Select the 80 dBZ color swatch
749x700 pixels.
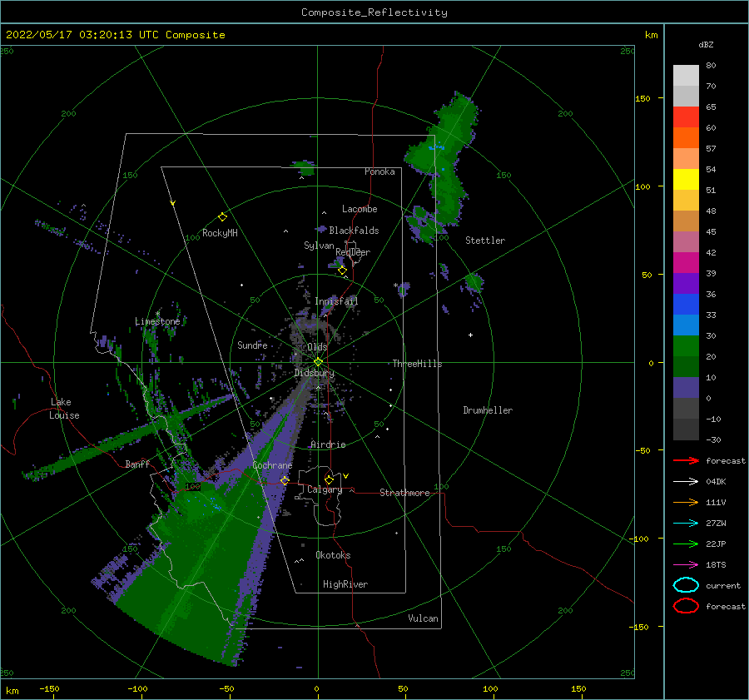point(686,76)
